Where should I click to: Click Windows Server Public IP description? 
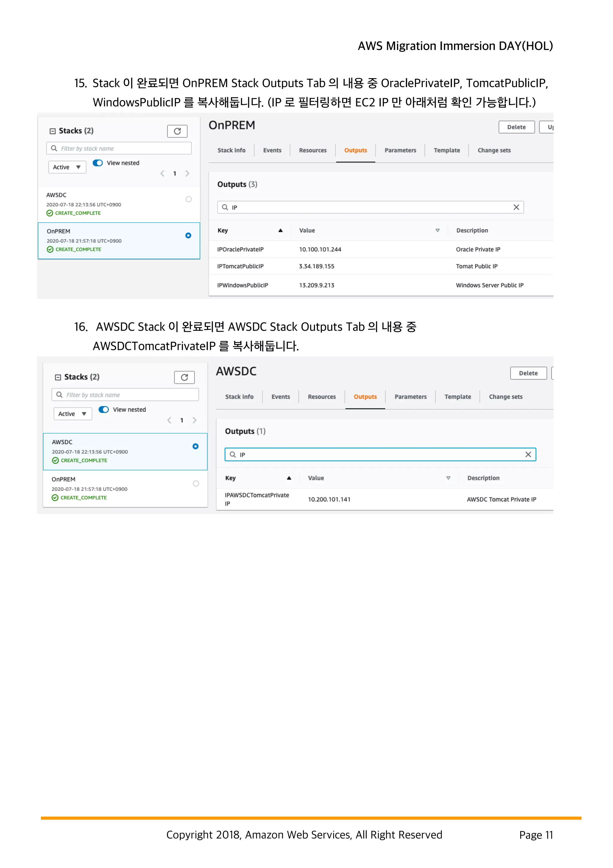pos(489,285)
